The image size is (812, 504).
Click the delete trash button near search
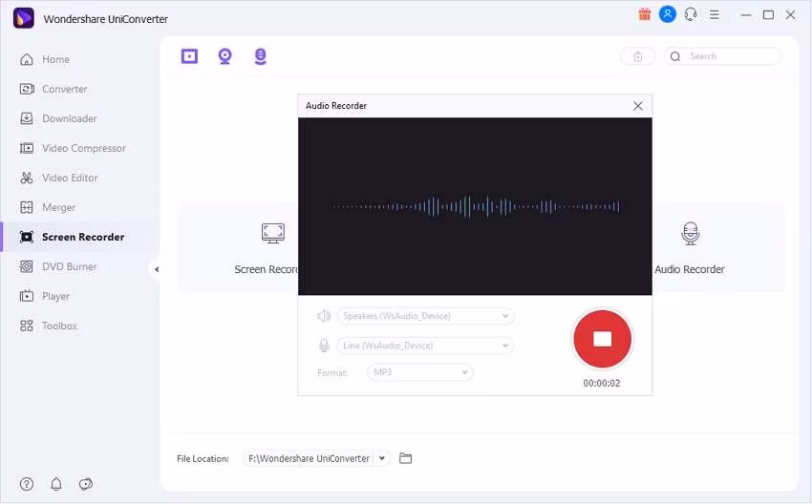click(638, 56)
